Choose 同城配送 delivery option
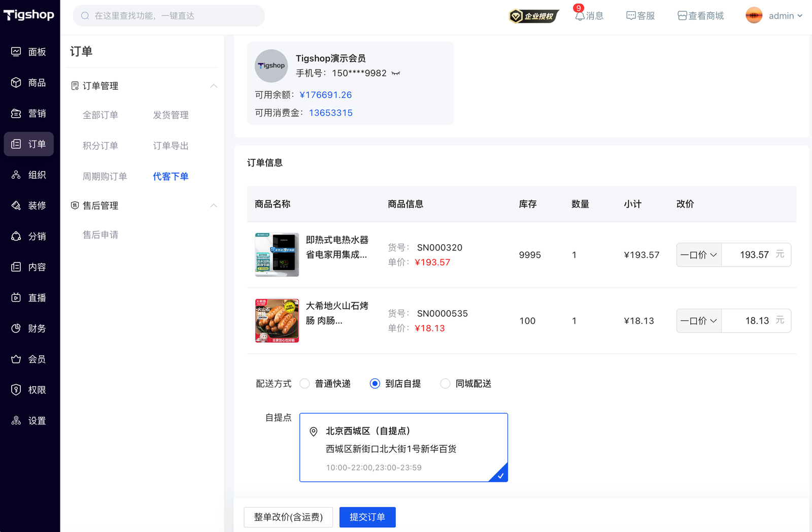The image size is (812, 532). click(445, 384)
